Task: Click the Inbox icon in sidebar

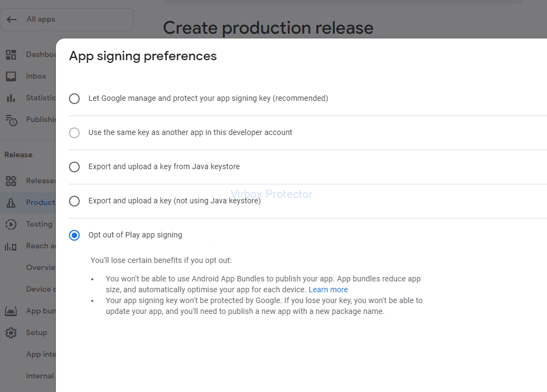Action: coord(11,76)
